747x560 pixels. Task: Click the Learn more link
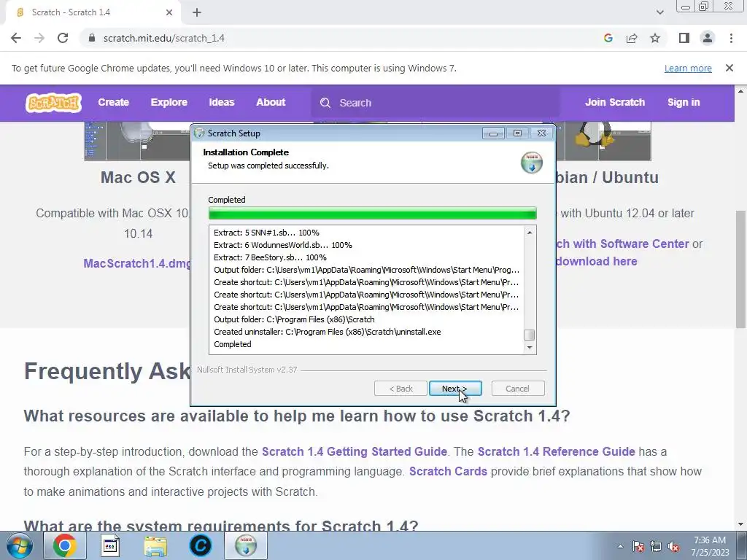688,68
